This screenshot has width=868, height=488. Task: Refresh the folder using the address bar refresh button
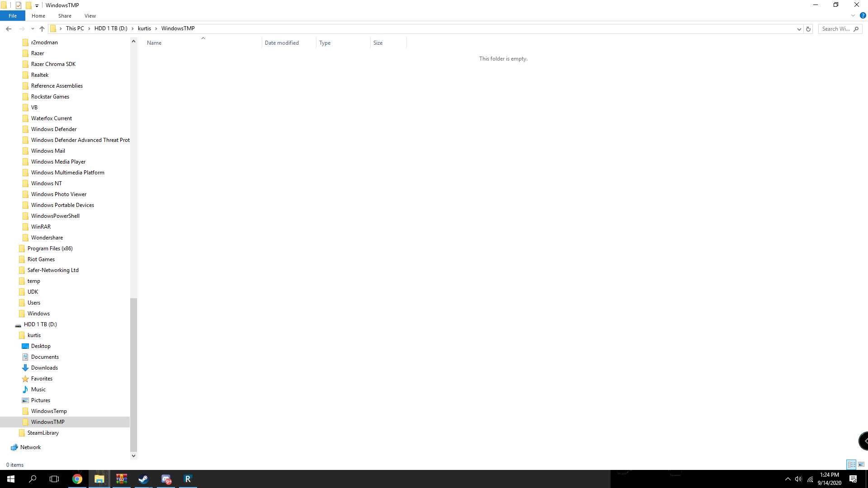pyautogui.click(x=808, y=28)
